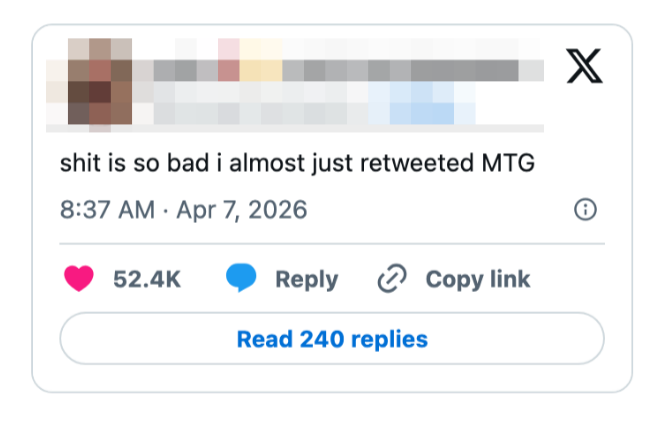Click the blurred pink and yellow name badge
The height and width of the screenshot is (428, 668).
click(250, 62)
